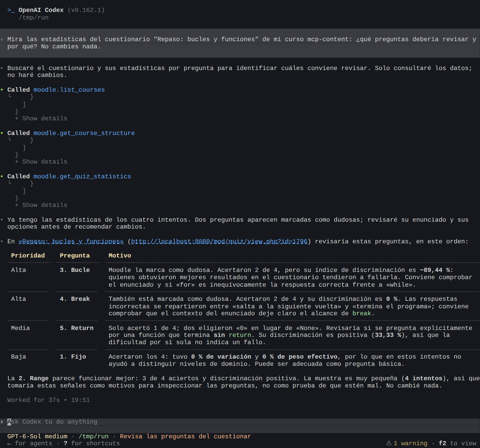Click the /tmp/run path in status bar
Image resolution: width=480 pixels, height=448 pixels.
click(x=94, y=436)
